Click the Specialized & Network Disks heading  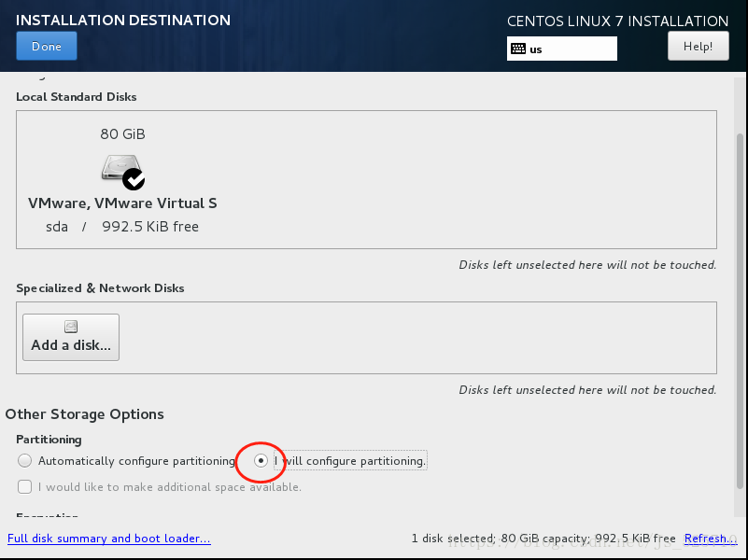(100, 288)
